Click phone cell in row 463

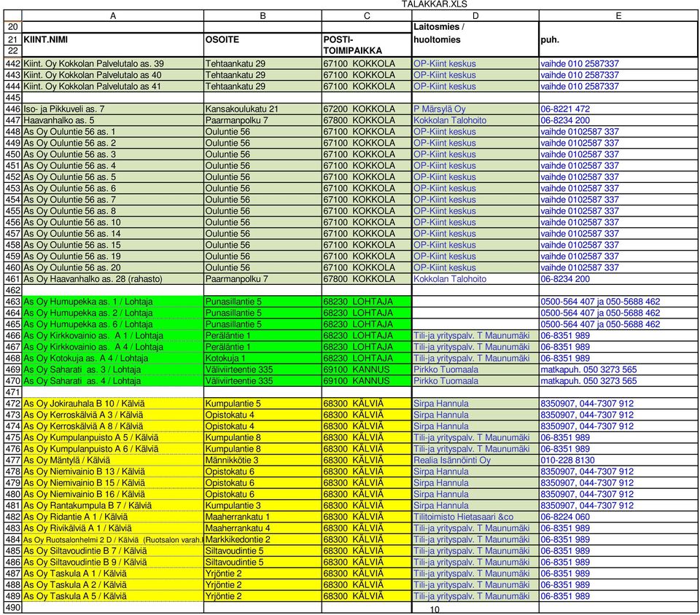618,302
